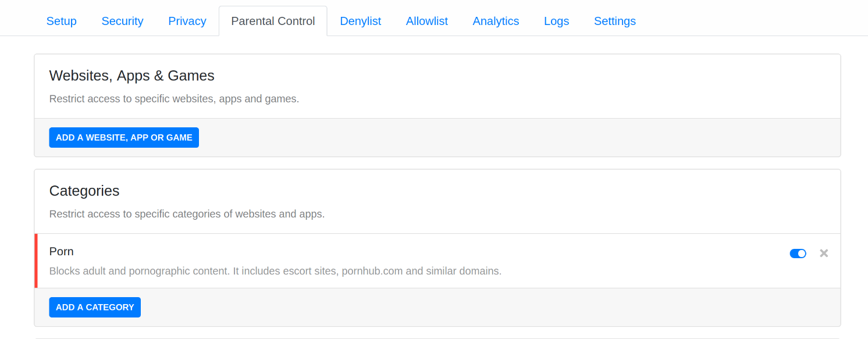Remove the Porn category with X icon

point(824,253)
